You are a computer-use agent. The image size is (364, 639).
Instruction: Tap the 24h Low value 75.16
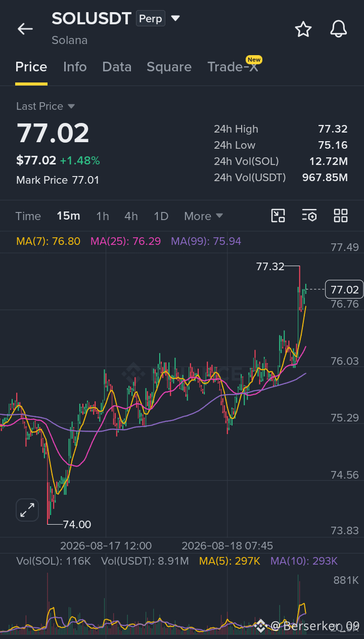point(333,145)
